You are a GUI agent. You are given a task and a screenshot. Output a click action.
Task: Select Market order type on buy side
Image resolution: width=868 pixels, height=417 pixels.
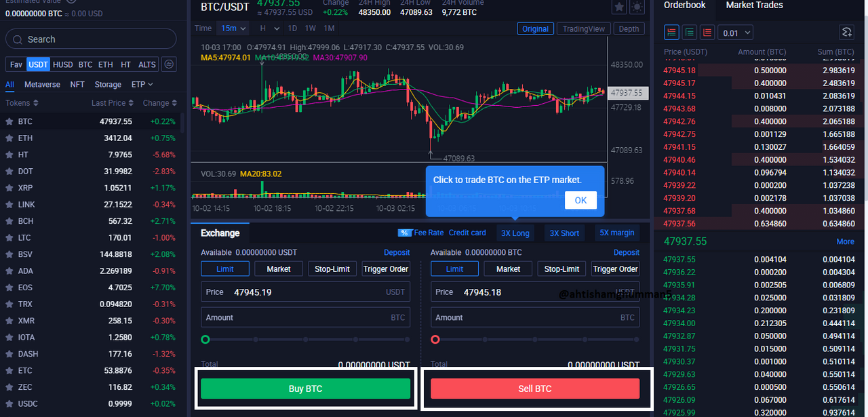(x=279, y=269)
